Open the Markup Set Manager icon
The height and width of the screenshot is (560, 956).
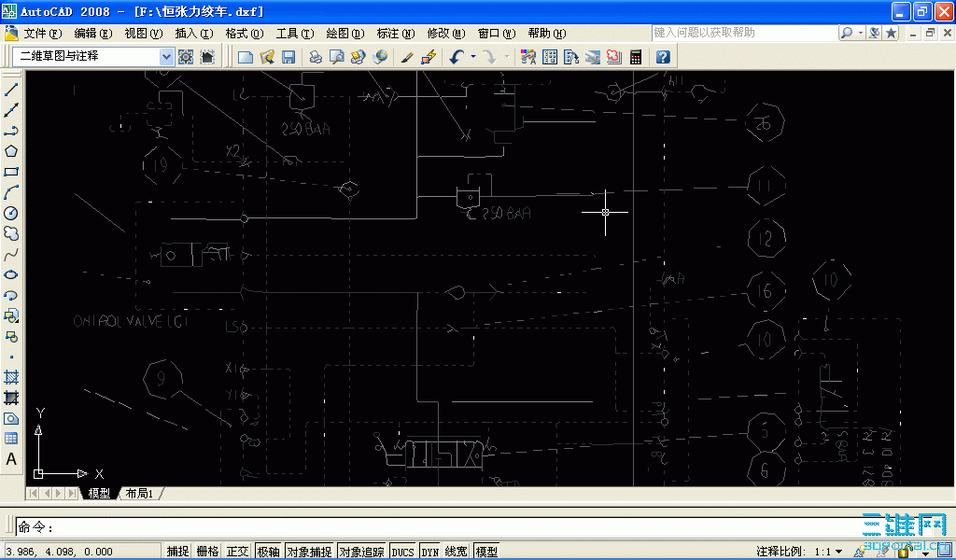[x=613, y=57]
